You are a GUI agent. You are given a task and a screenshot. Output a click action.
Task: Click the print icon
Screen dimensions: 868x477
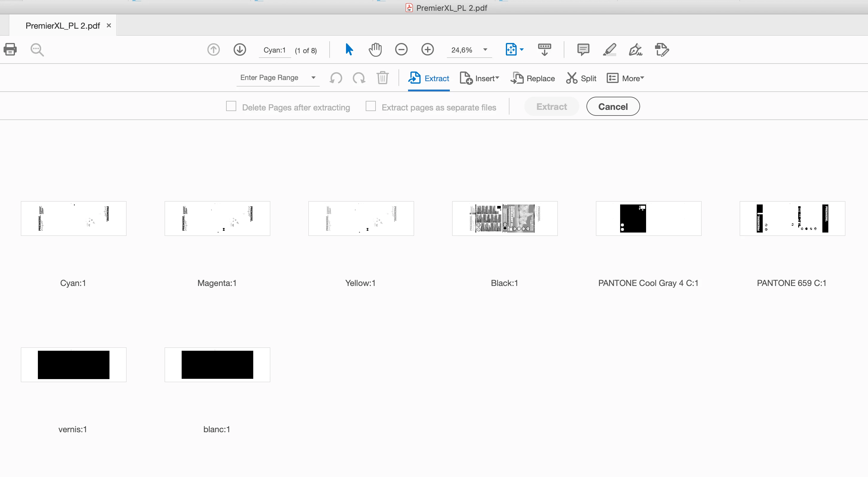[10, 50]
